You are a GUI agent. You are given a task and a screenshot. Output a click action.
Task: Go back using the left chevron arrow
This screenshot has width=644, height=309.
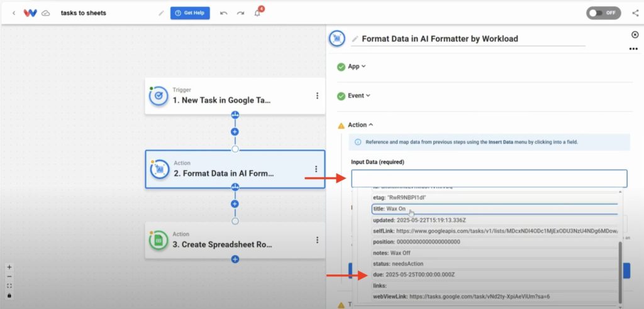point(14,13)
